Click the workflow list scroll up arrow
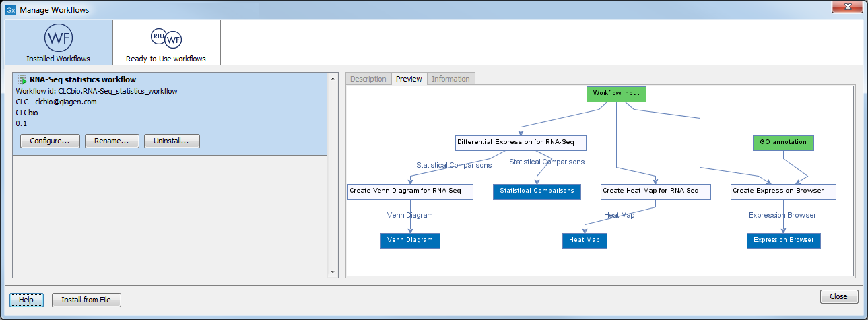This screenshot has height=320, width=868. pyautogui.click(x=332, y=79)
